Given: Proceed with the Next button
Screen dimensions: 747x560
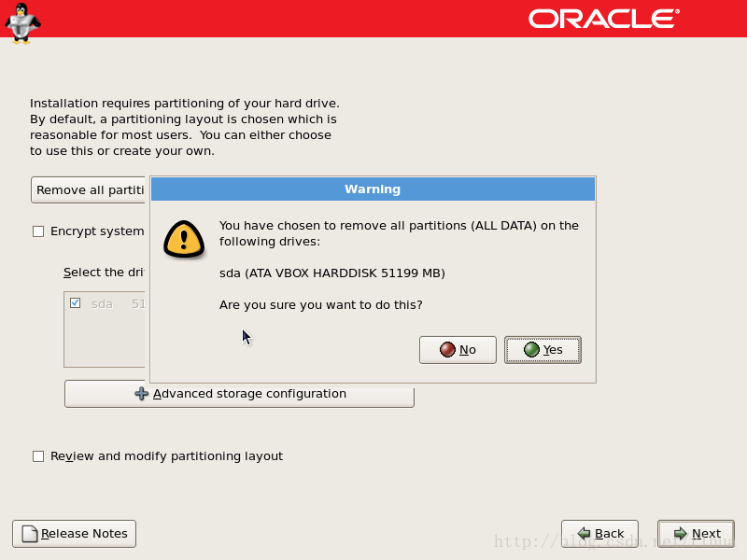Looking at the screenshot, I should point(696,534).
